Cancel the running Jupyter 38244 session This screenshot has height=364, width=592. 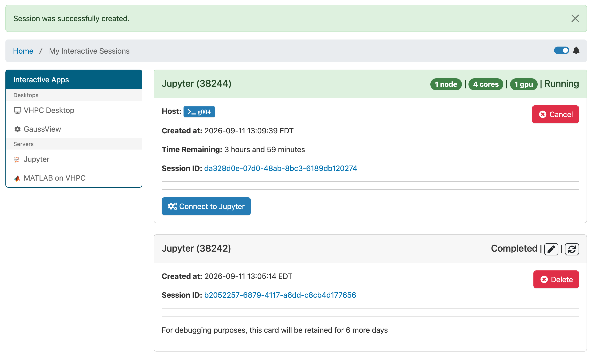click(555, 114)
